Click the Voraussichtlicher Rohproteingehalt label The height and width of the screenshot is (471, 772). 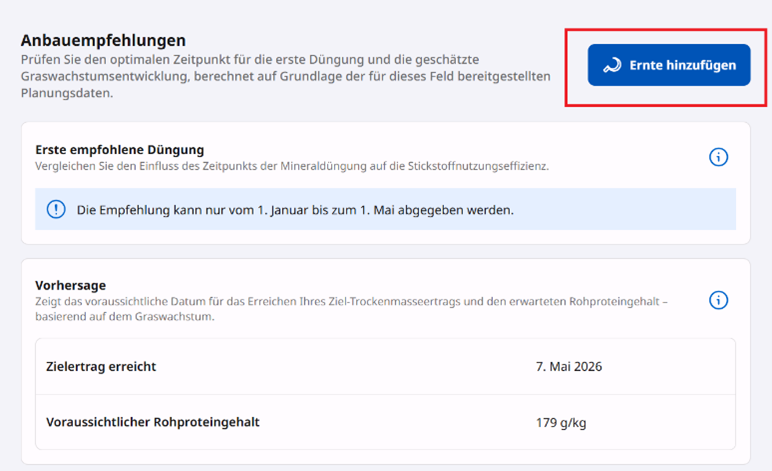click(153, 422)
